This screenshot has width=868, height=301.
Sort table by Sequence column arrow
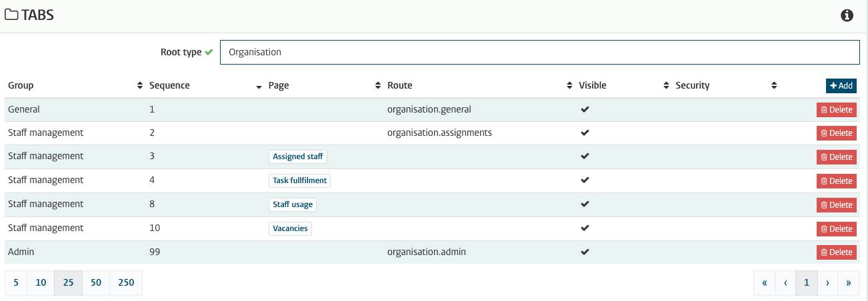[259, 86]
